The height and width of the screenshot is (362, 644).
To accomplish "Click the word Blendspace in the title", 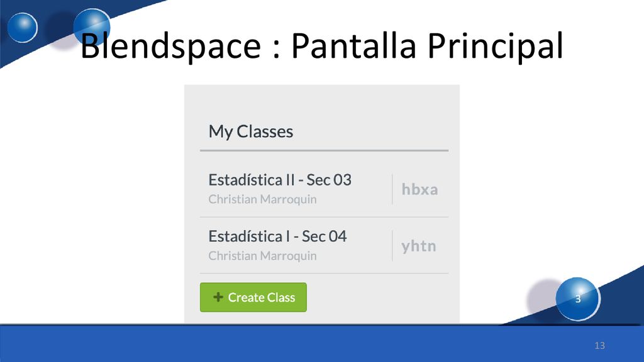I will click(170, 45).
